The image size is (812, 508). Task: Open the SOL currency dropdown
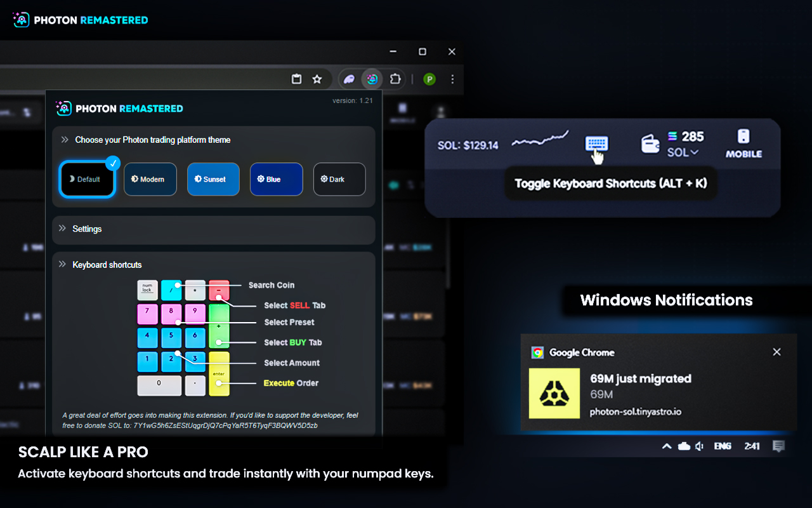point(683,152)
